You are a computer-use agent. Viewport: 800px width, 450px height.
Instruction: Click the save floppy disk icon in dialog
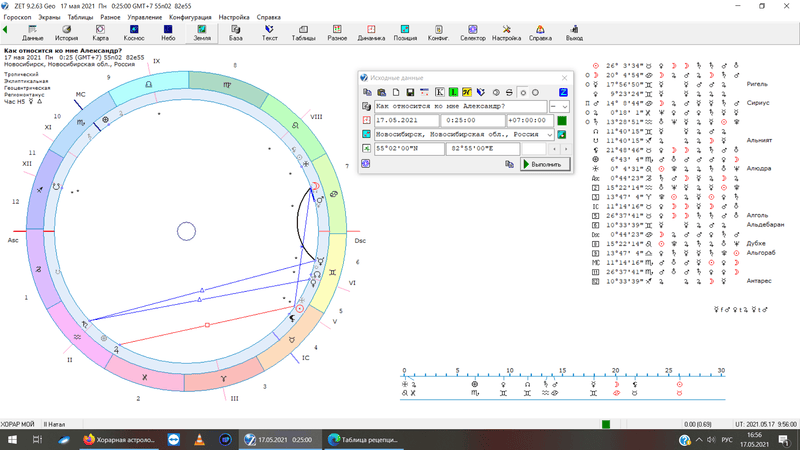(x=409, y=92)
